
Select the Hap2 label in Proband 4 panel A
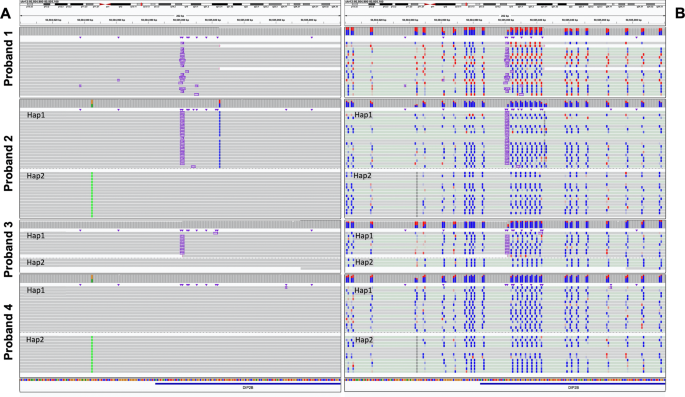pyautogui.click(x=35, y=340)
